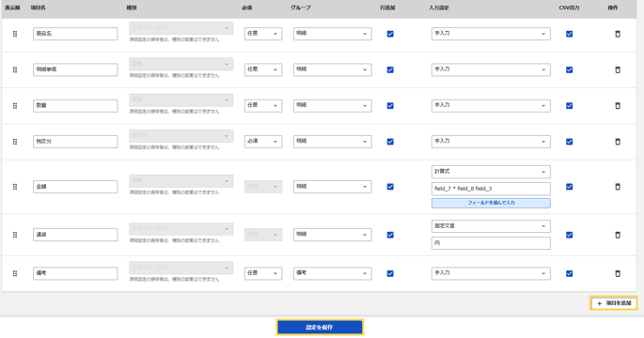
Task: Click the 通貨 item name field
Action: click(x=75, y=235)
